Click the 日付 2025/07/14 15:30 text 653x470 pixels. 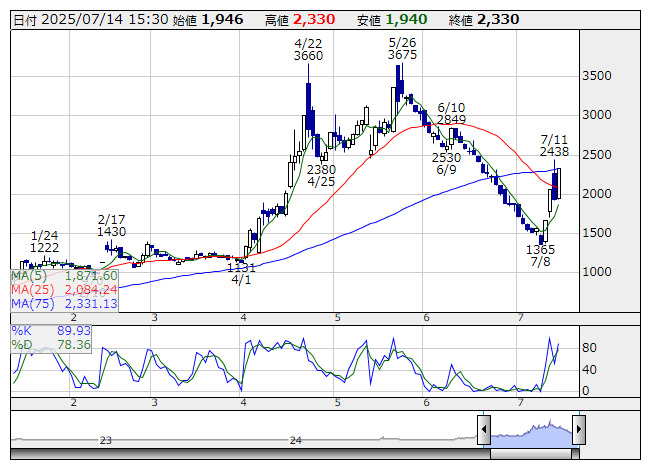click(x=90, y=20)
